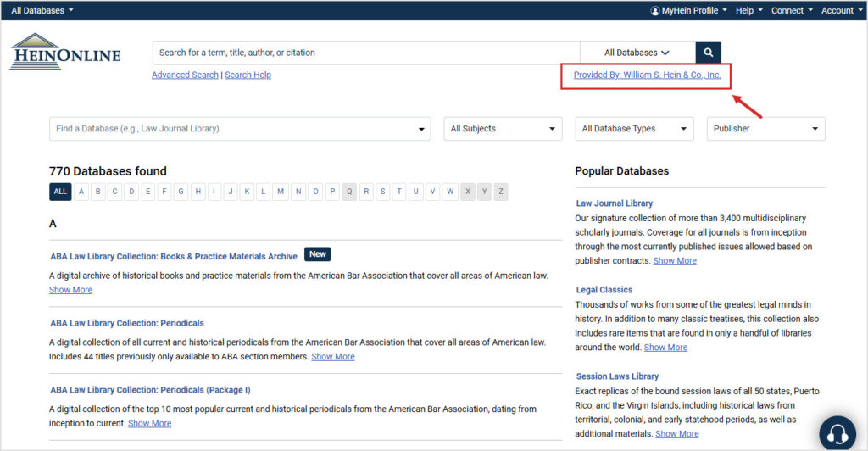
Task: Filter databases by letter R
Action: coord(366,192)
